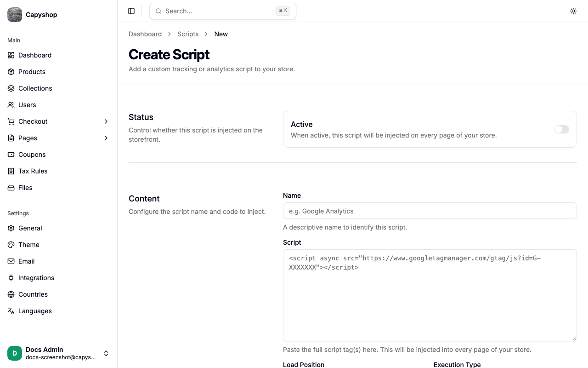This screenshot has height=368, width=588.
Task: Click the Capyshop store name
Action: pos(41,15)
